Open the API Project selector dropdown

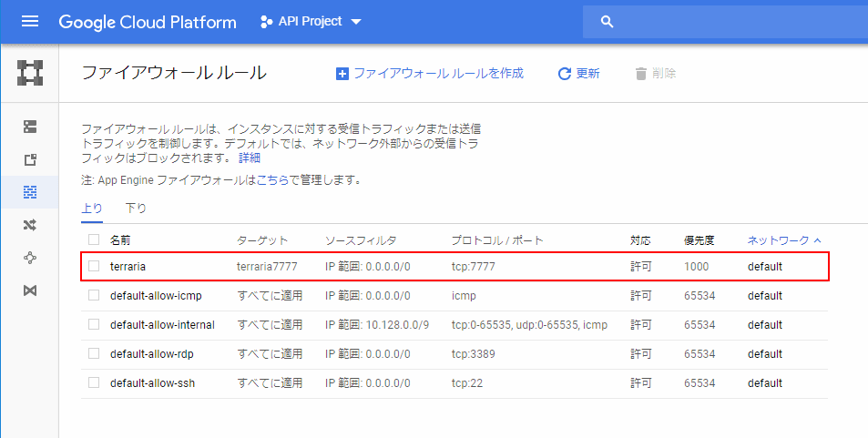[311, 22]
